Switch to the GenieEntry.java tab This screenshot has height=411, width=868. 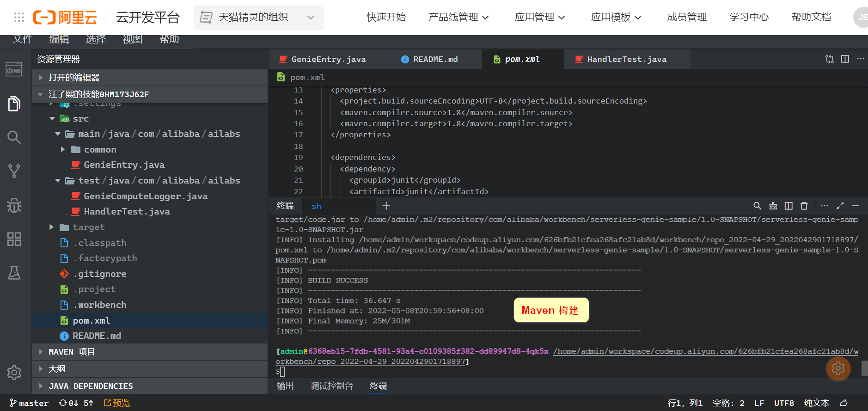pos(329,59)
